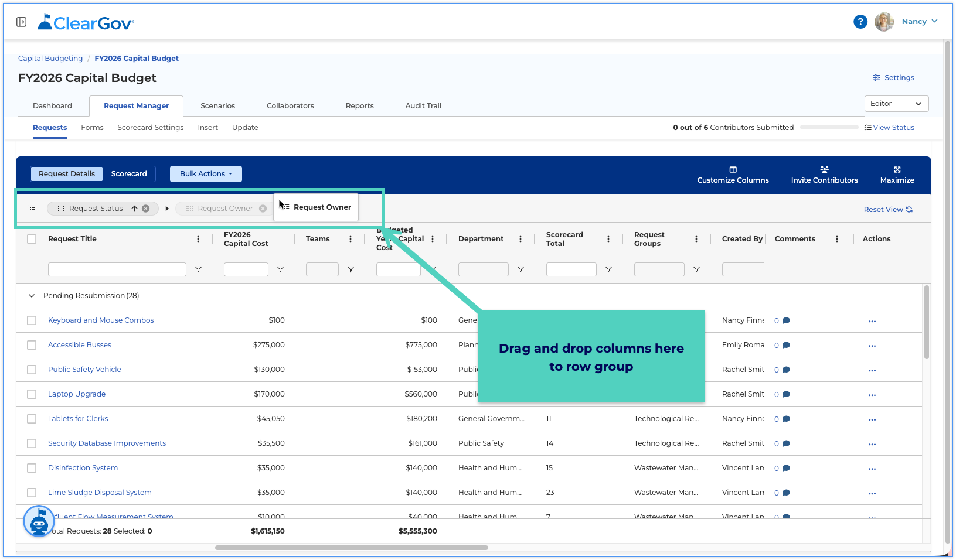Toggle the sidebar panel icon
Image resolution: width=956 pixels, height=560 pixels.
pos(21,22)
